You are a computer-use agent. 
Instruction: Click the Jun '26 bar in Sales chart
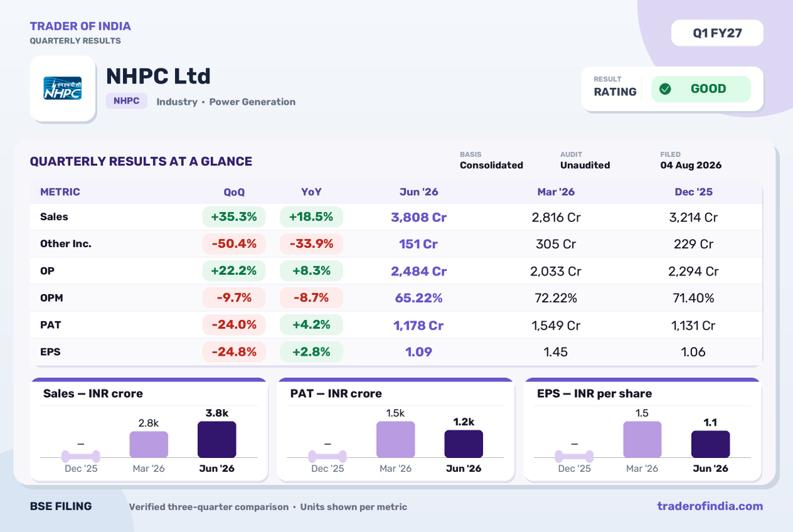[217, 439]
